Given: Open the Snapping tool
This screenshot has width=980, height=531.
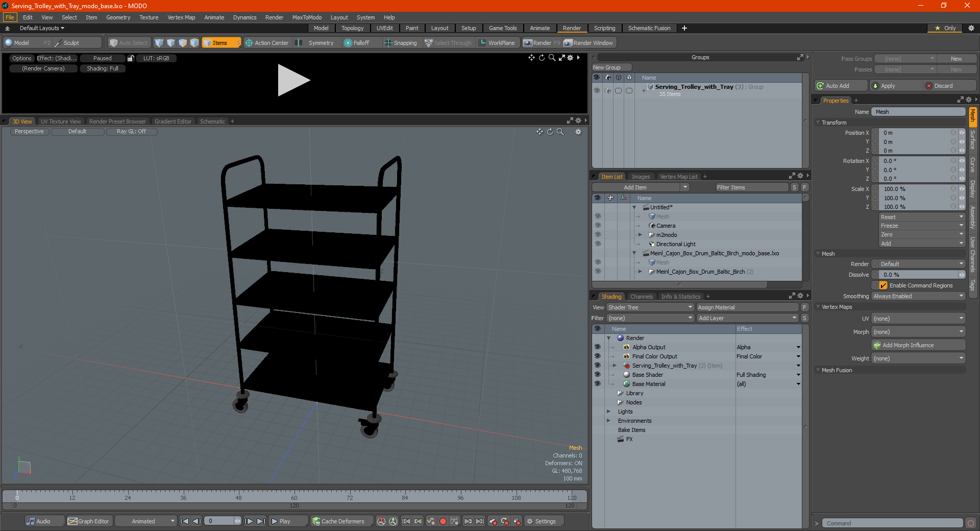Looking at the screenshot, I should pyautogui.click(x=401, y=43).
